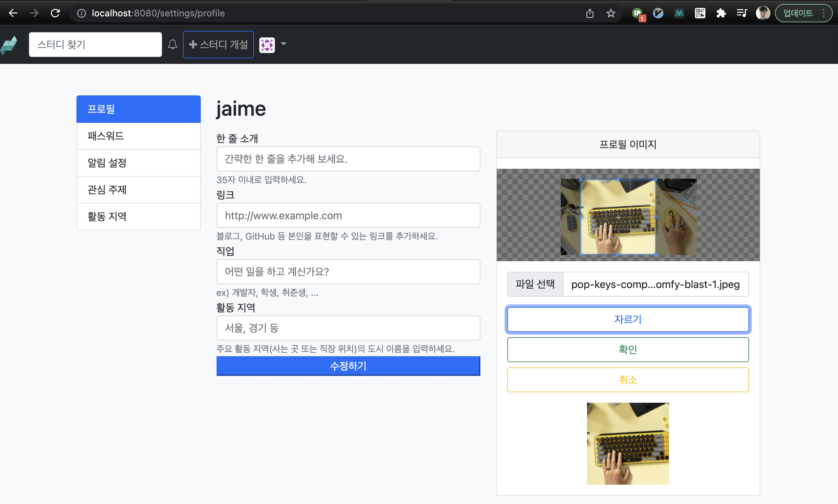
Task: Click the 취소 cancel button
Action: 628,379
